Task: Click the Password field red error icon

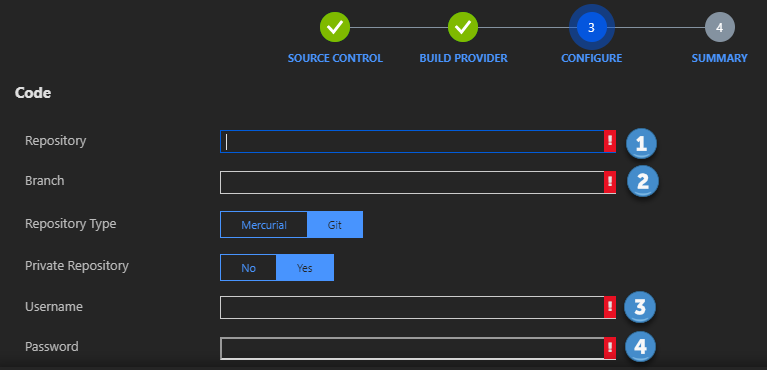Action: pos(609,348)
